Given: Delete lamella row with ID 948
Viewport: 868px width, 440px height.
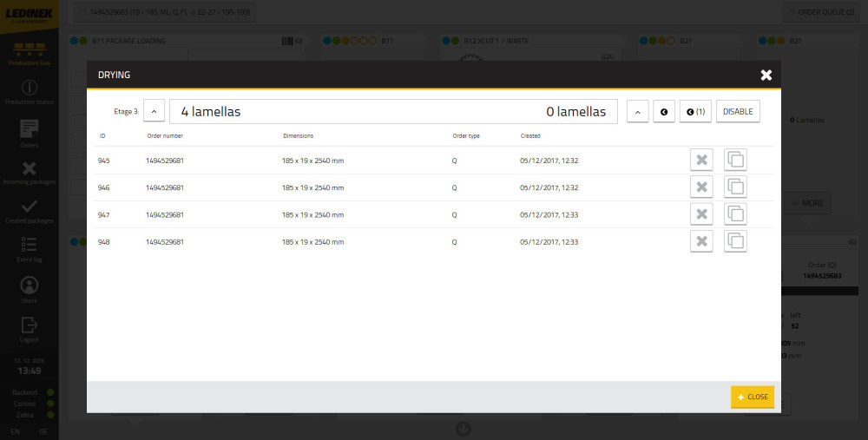Looking at the screenshot, I should 701,241.
